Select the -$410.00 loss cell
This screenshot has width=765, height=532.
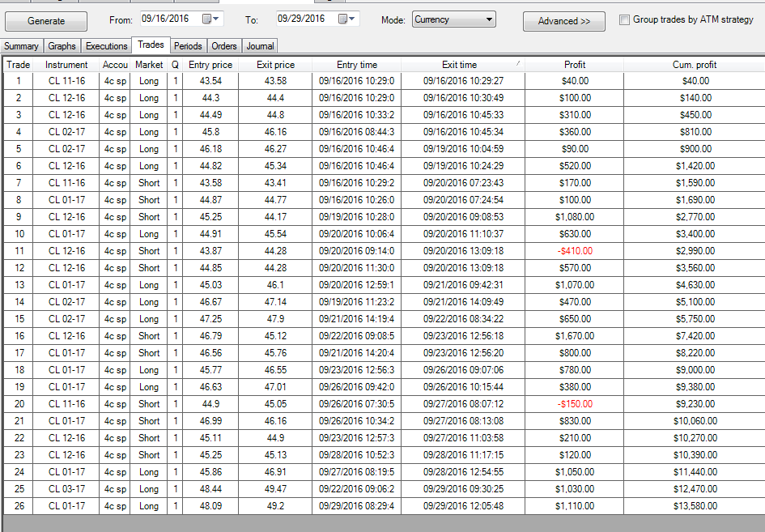[x=574, y=251]
